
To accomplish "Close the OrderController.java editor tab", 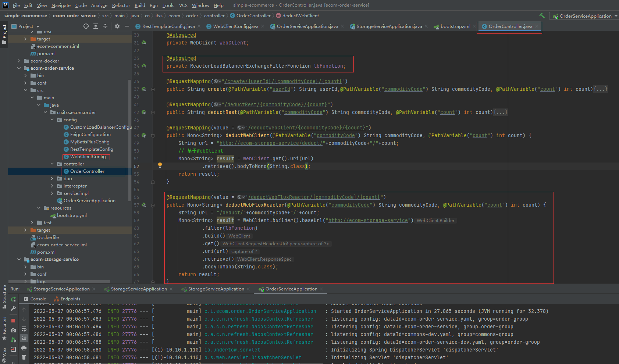I will tap(537, 26).
